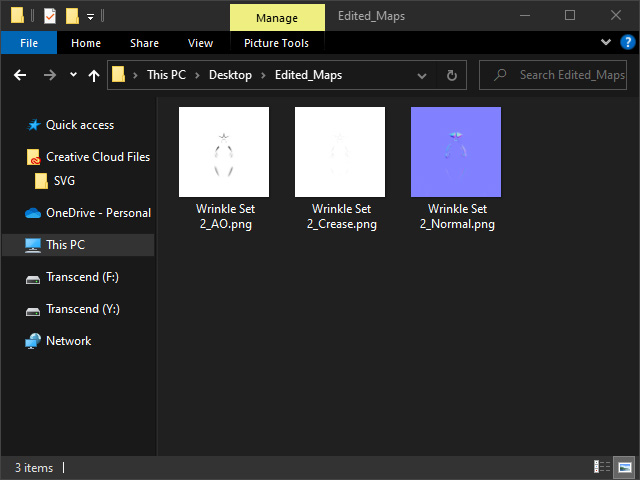
Task: Open the recent locations dropdown arrow
Action: pos(73,75)
